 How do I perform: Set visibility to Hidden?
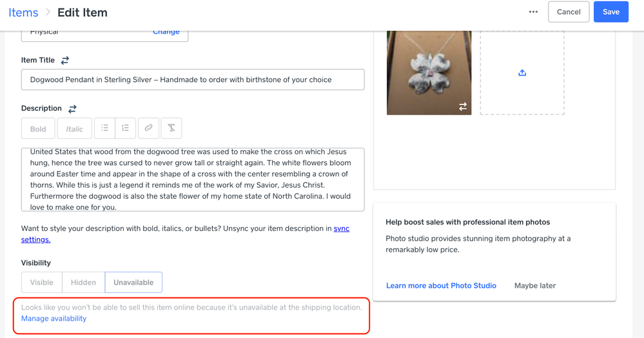coord(83,283)
